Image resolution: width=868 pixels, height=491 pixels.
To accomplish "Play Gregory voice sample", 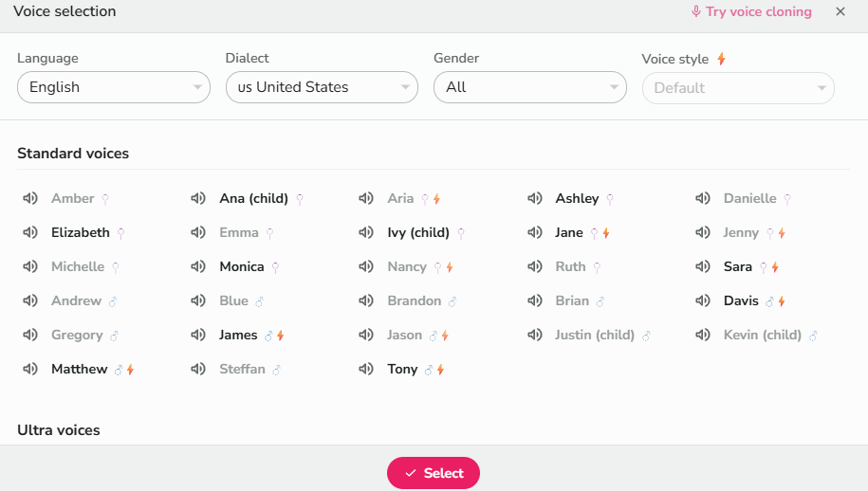I will pos(30,335).
